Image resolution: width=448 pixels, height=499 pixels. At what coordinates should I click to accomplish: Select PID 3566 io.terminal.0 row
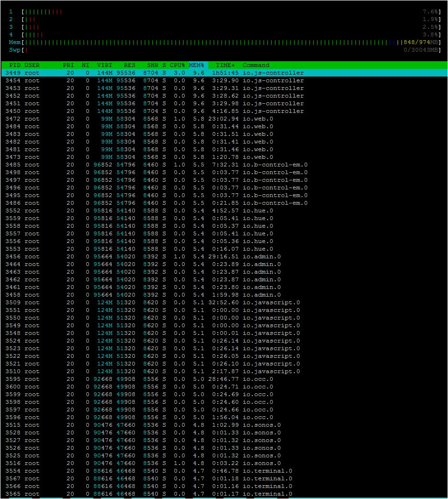pos(224,486)
